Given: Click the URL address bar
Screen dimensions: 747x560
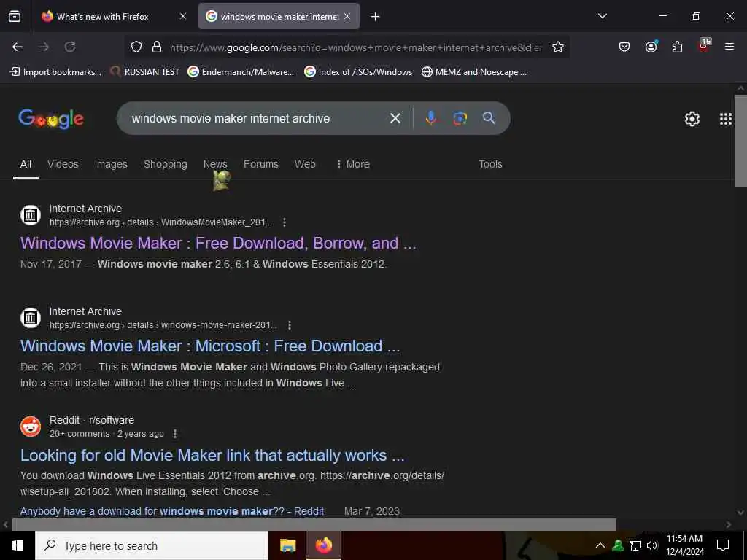Looking at the screenshot, I should [355, 47].
